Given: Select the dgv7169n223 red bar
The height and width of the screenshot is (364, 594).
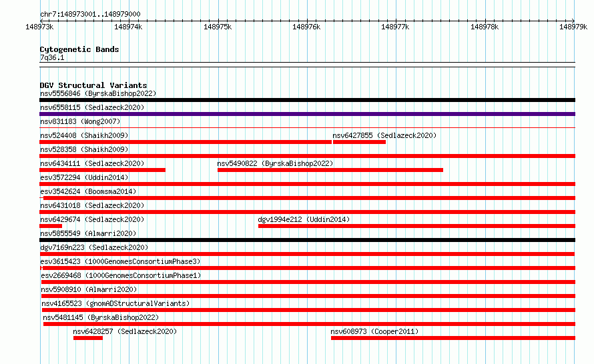Looking at the screenshot, I should tap(307, 254).
